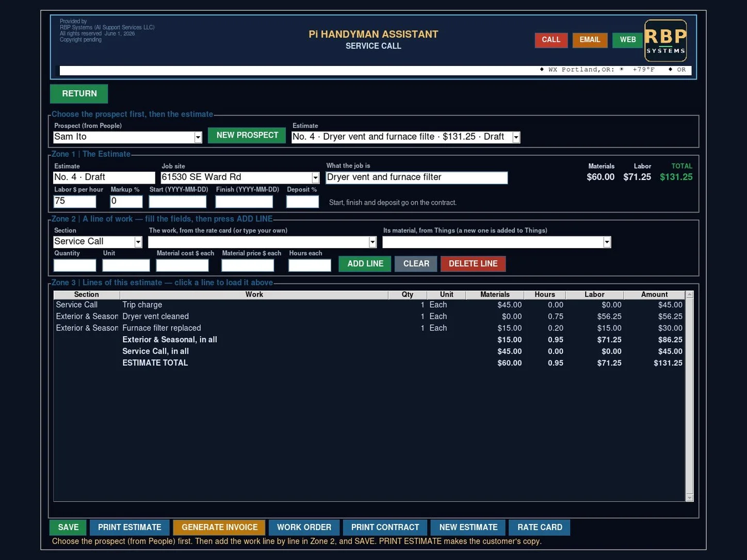
Task: Click the Amount column header
Action: coord(654,294)
